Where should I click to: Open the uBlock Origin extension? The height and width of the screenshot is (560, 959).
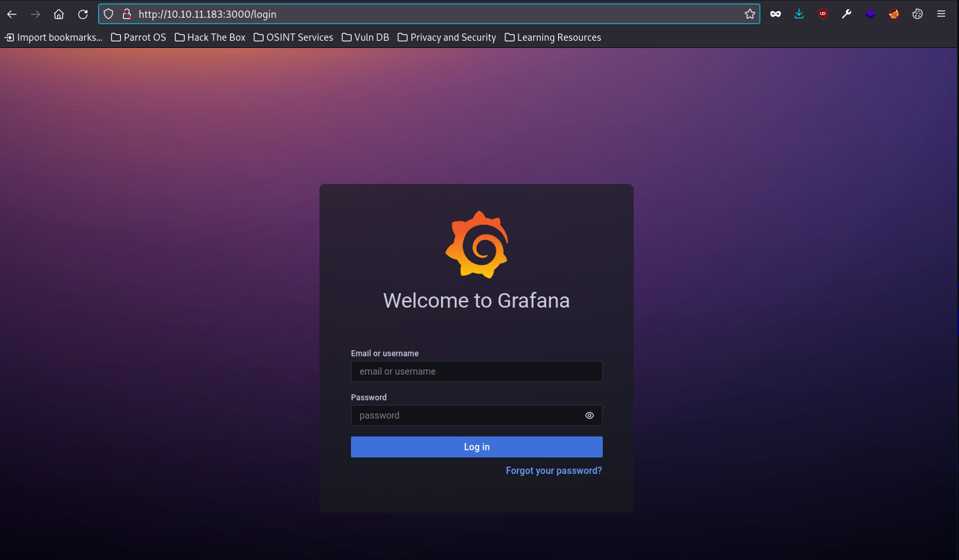[x=822, y=14]
